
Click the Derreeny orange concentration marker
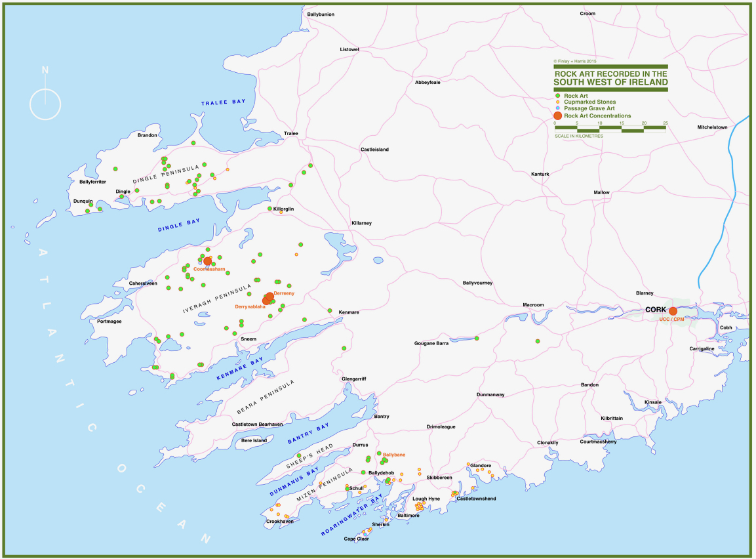269,297
